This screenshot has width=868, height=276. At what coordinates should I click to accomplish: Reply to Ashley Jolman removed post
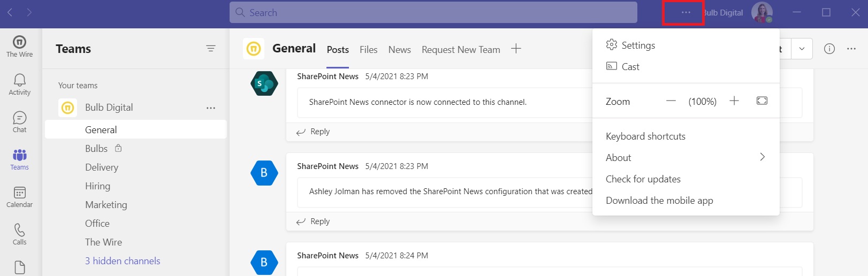pyautogui.click(x=314, y=221)
